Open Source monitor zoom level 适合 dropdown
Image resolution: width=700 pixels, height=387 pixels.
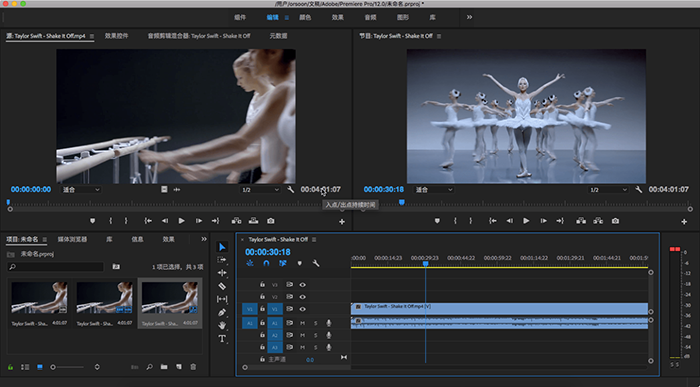(81, 190)
